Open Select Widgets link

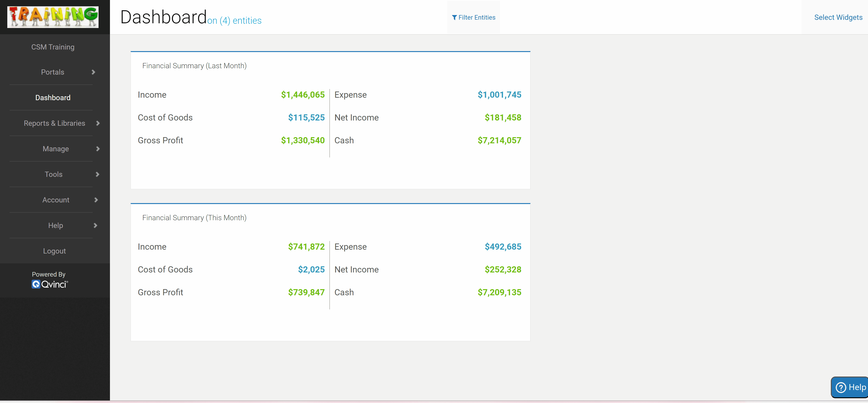pos(838,18)
